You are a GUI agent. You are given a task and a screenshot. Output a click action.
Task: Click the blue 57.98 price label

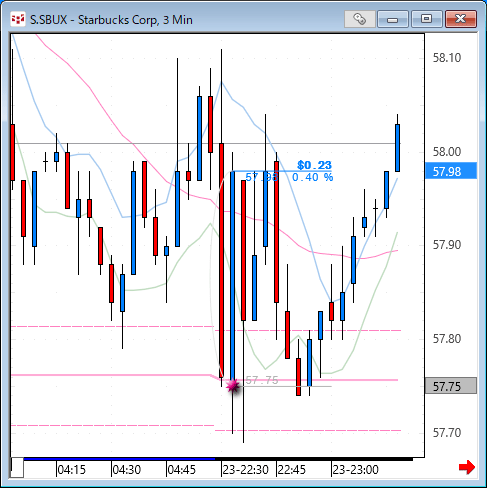click(451, 171)
